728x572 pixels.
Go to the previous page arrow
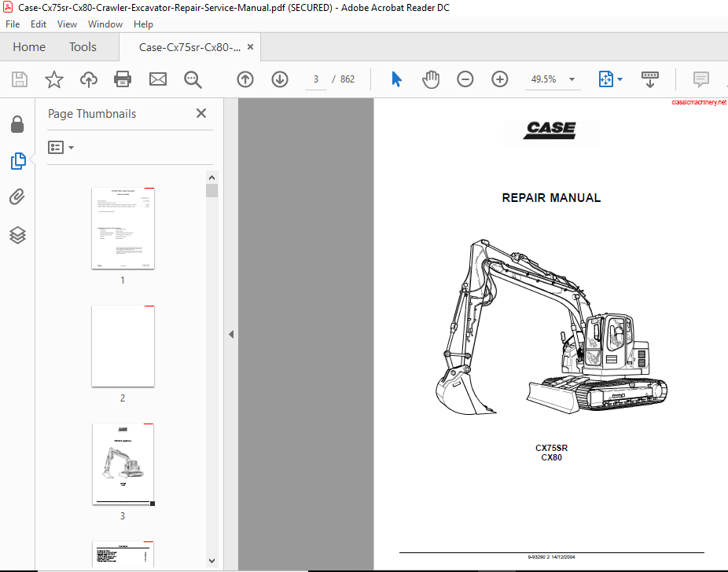coord(245,79)
